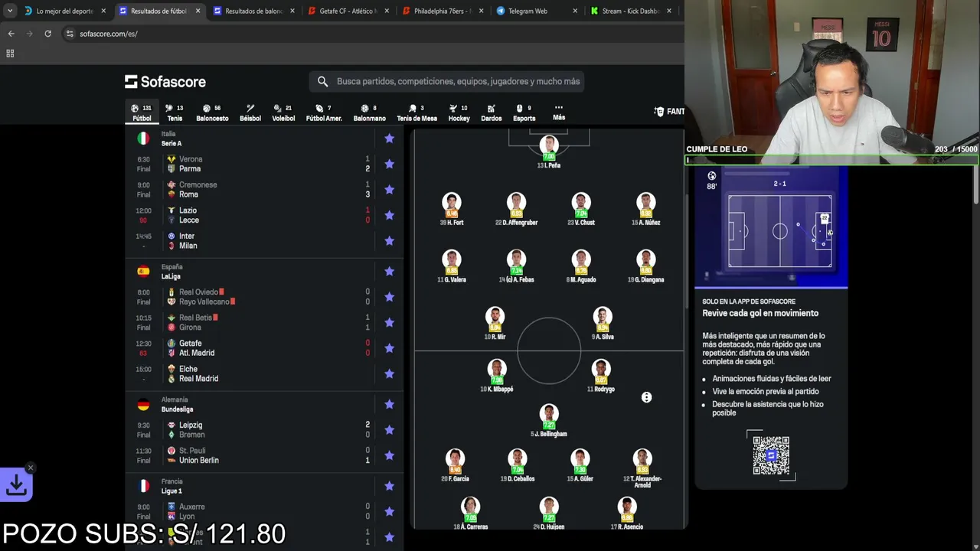Select the Fútbol Amer. tab
Screen dimensions: 980x551
pos(324,112)
